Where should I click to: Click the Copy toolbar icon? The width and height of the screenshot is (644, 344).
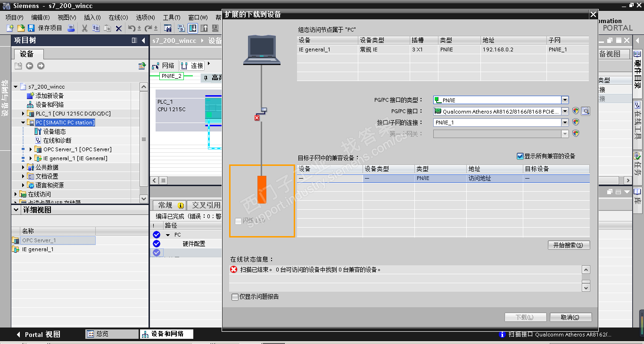pos(96,28)
